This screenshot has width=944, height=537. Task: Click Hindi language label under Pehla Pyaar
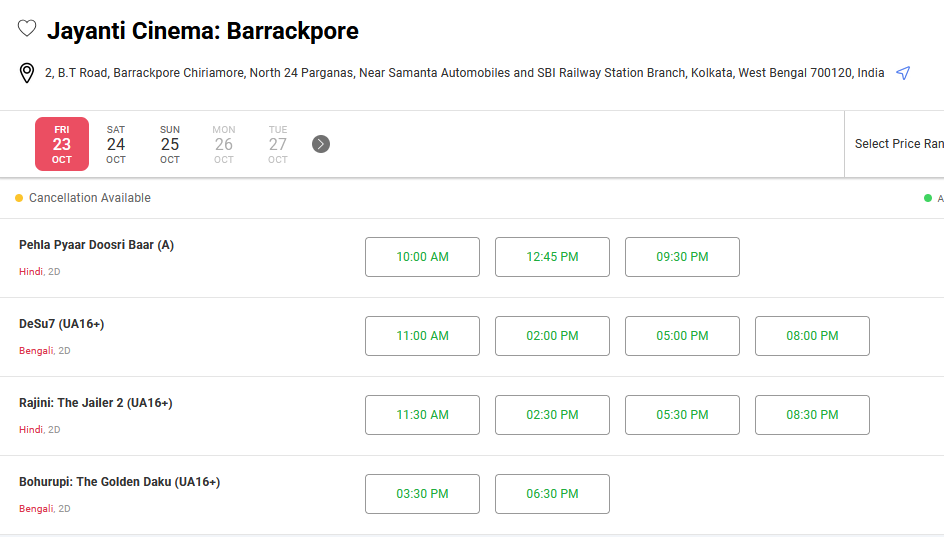[x=31, y=272]
